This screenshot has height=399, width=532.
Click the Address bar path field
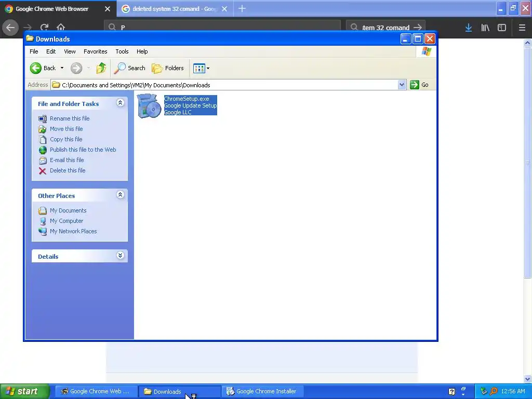coord(224,85)
